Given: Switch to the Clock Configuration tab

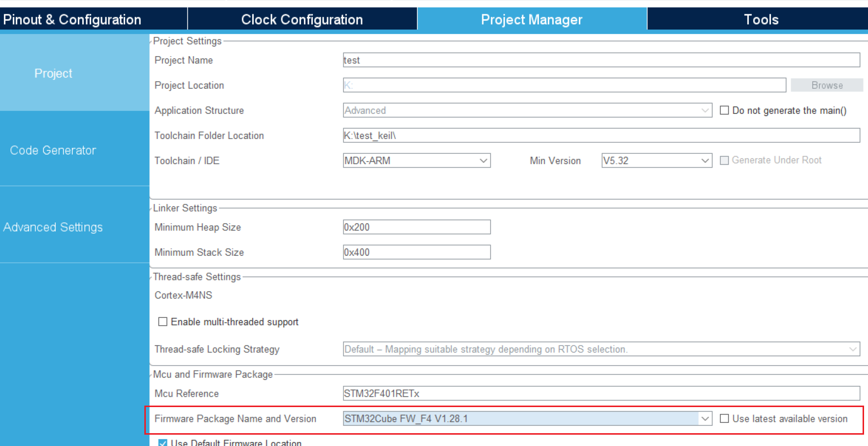Looking at the screenshot, I should [x=302, y=19].
